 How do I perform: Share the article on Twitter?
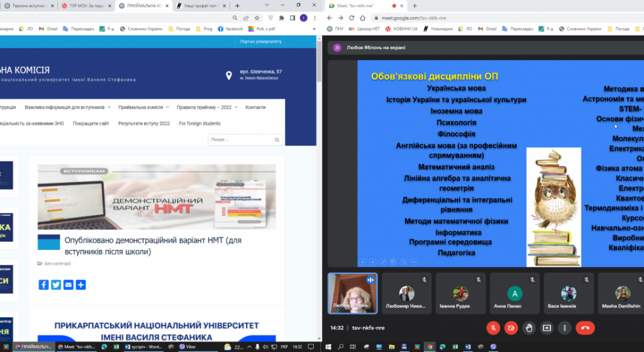56,285
